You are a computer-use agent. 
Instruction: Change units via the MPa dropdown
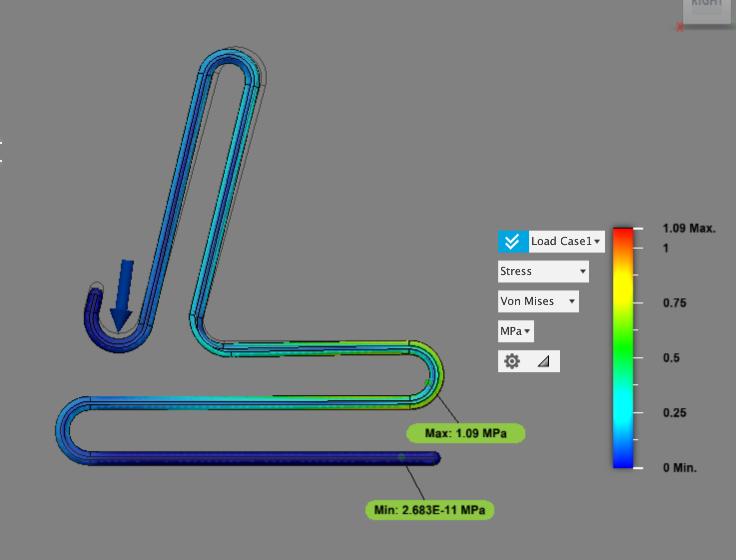[x=516, y=331]
